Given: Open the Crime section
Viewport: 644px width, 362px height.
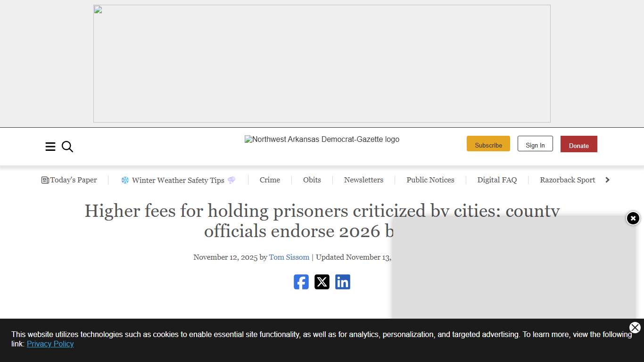Looking at the screenshot, I should pos(270,180).
